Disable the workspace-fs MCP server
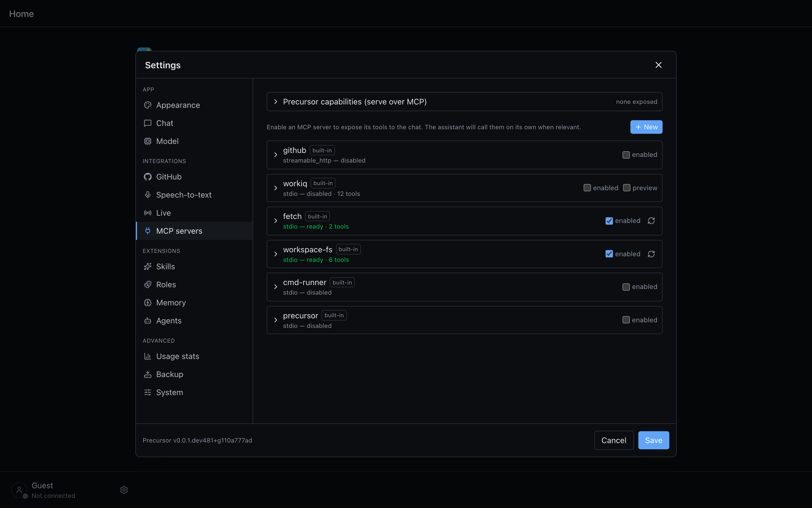This screenshot has width=812, height=508. (x=609, y=254)
